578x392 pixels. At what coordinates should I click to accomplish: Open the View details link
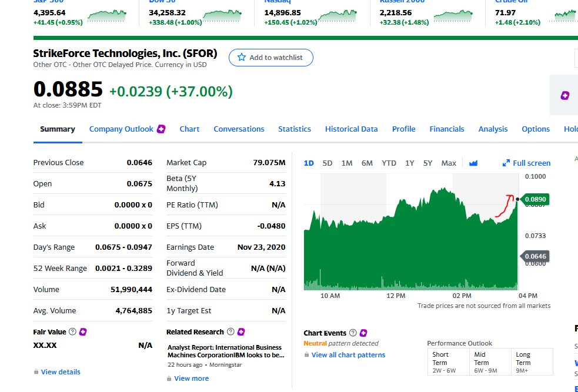[61, 372]
